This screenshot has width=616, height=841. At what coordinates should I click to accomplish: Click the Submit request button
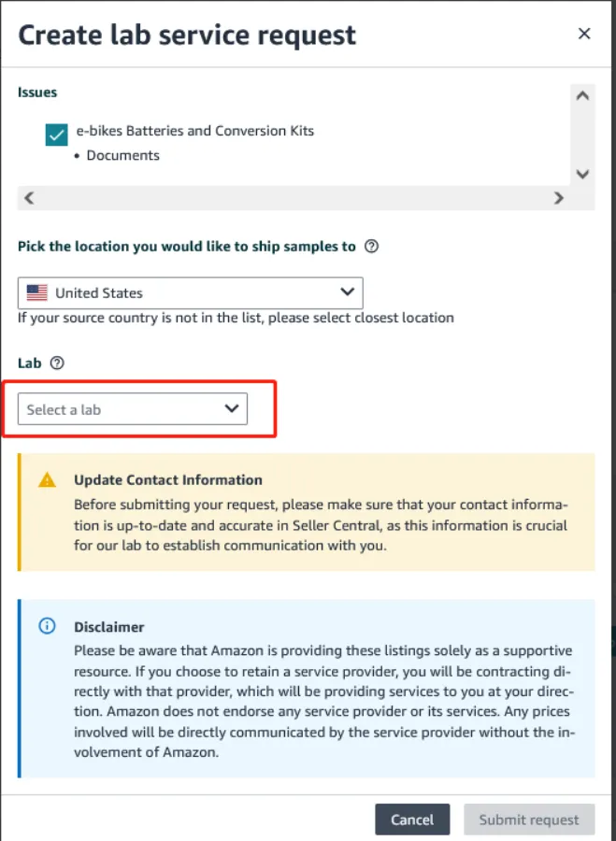coord(529,820)
